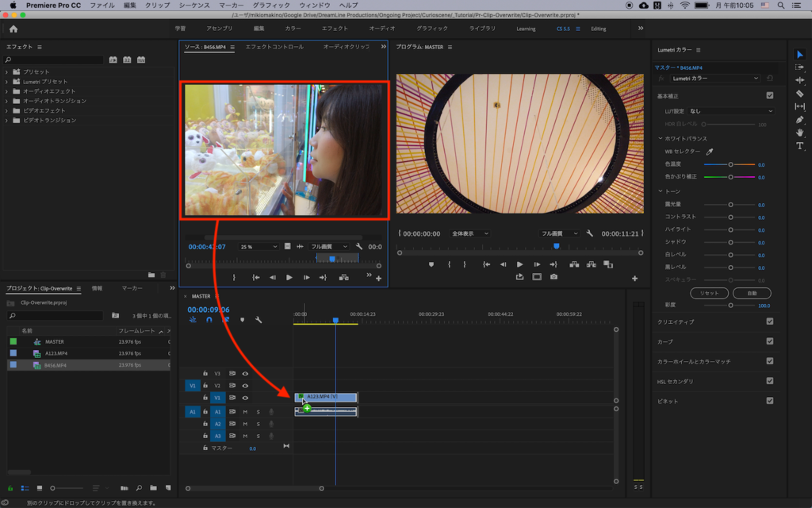Click the リセット button
The image size is (812, 508).
[x=709, y=293]
